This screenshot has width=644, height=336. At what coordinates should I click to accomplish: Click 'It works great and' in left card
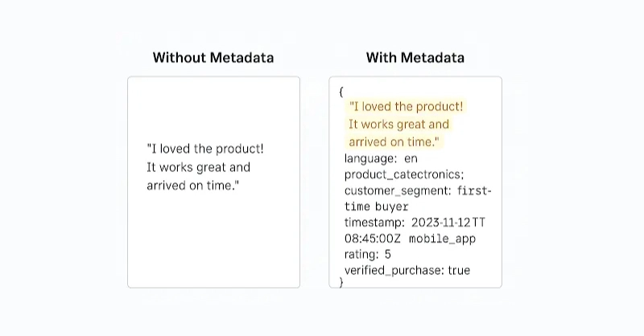tap(198, 167)
